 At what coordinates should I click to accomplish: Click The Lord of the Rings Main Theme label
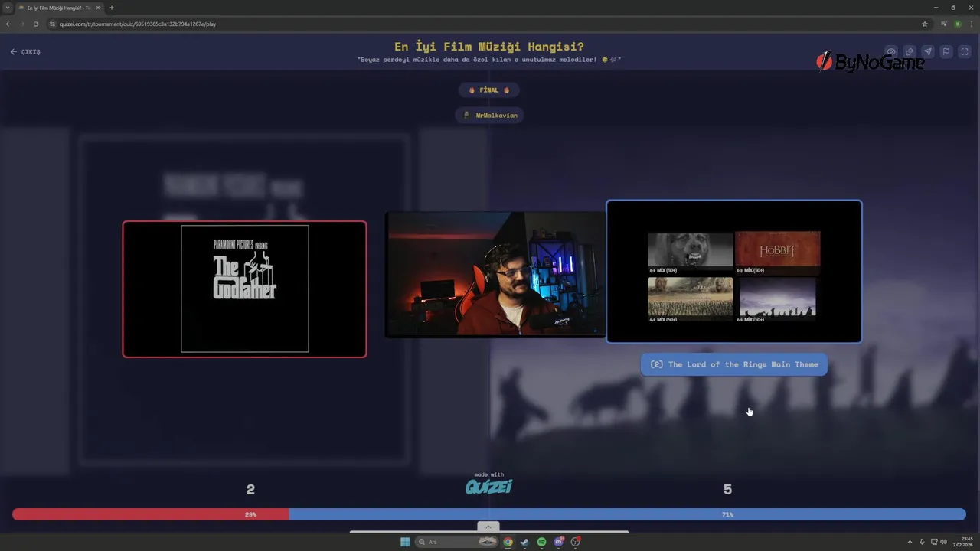coord(734,364)
